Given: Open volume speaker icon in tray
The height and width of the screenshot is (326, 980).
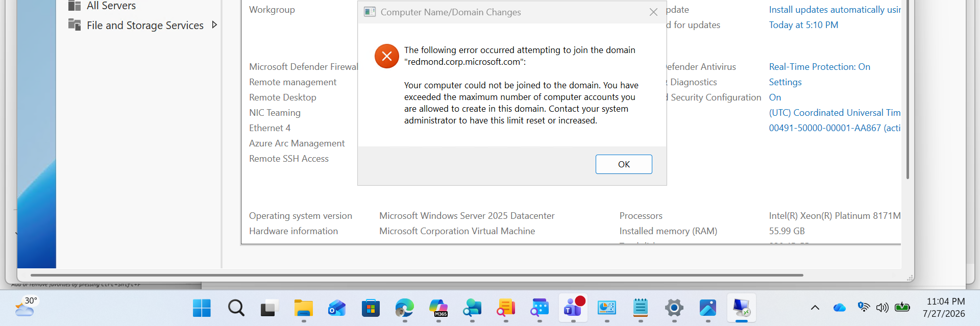Looking at the screenshot, I should pos(882,308).
